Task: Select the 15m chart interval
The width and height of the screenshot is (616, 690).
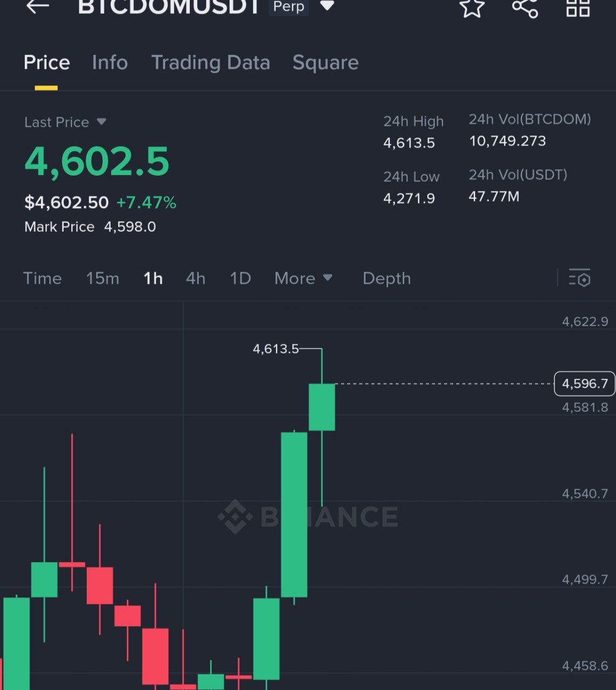Action: pos(102,278)
